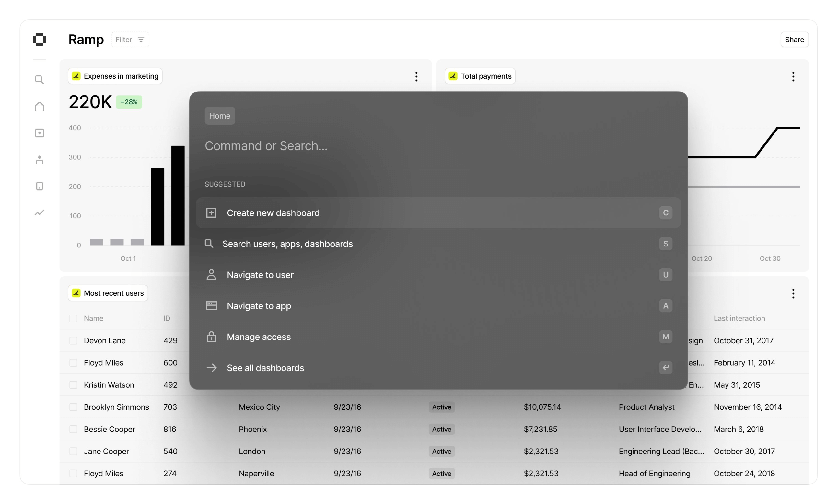838x504 pixels.
Task: Click the Ramp logo icon
Action: tap(40, 40)
